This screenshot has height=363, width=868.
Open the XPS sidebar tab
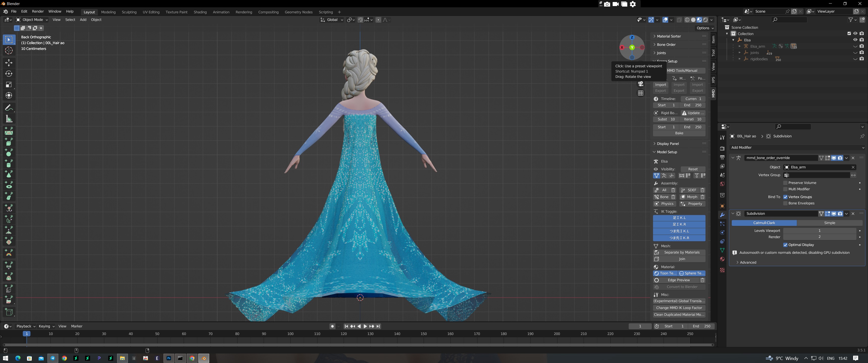pos(713,80)
